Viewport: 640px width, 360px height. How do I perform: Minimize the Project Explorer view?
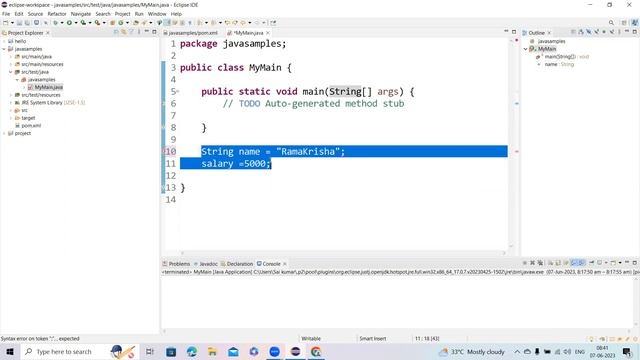pos(147,31)
